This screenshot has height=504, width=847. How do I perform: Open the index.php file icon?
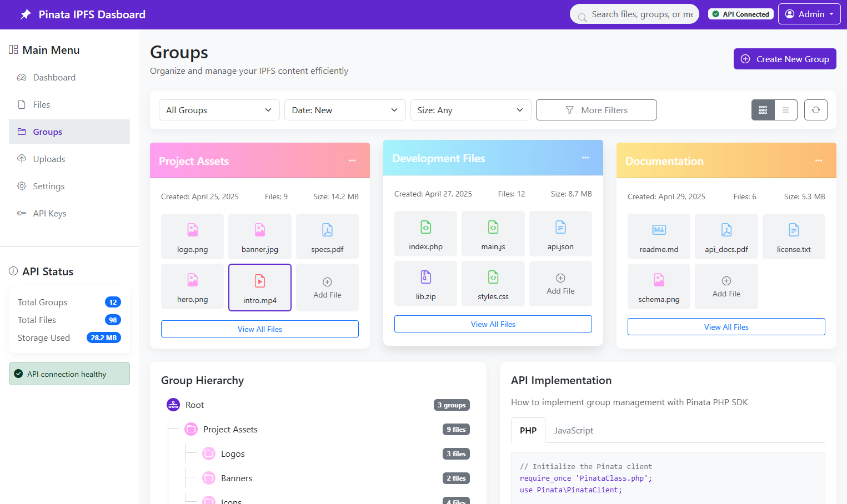425,227
